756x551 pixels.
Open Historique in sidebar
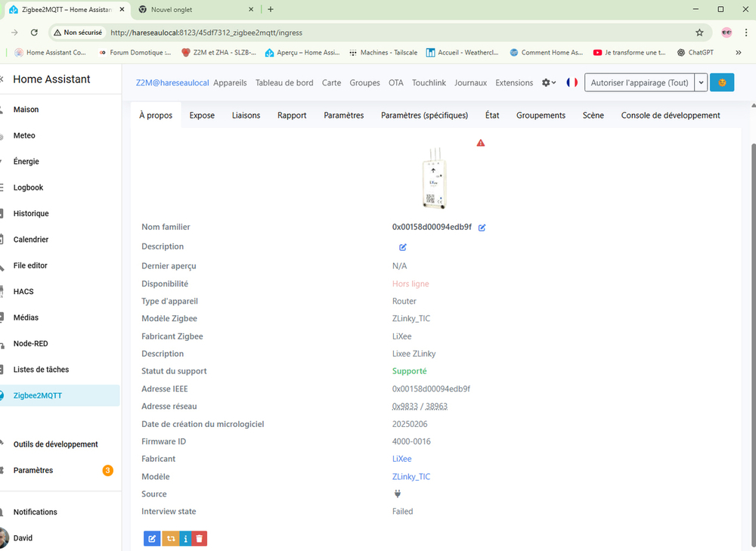[60, 214]
